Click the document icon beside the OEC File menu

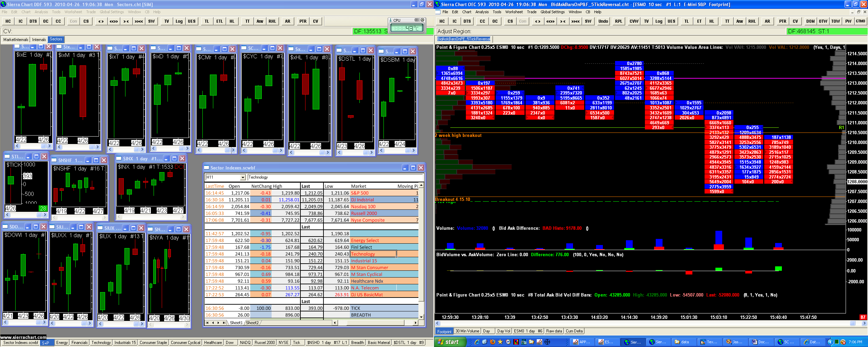point(438,12)
